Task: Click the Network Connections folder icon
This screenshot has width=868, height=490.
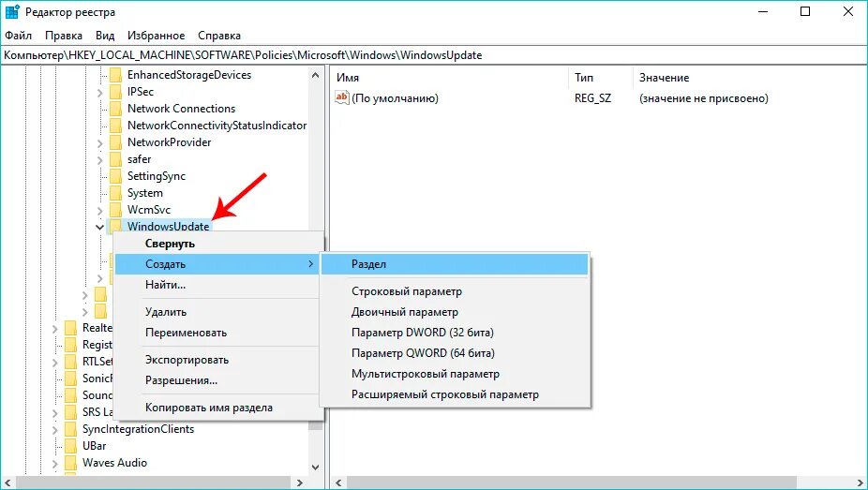Action: [115, 109]
